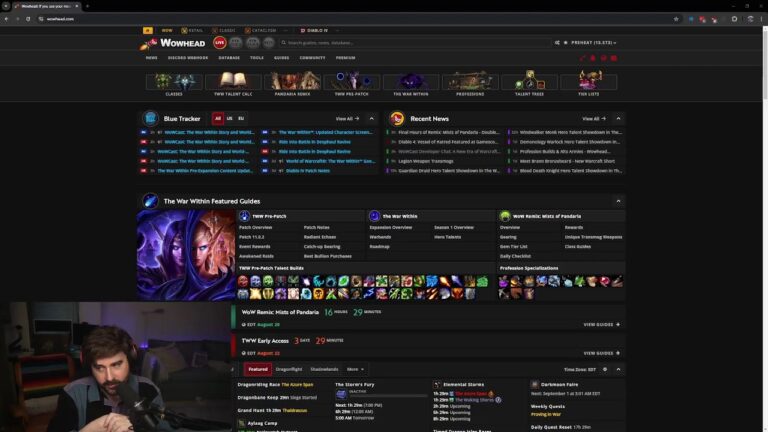Screen dimensions: 768x432
Task: Click the WoW Remix Mists of Pandaria icon
Action: (x=505, y=216)
